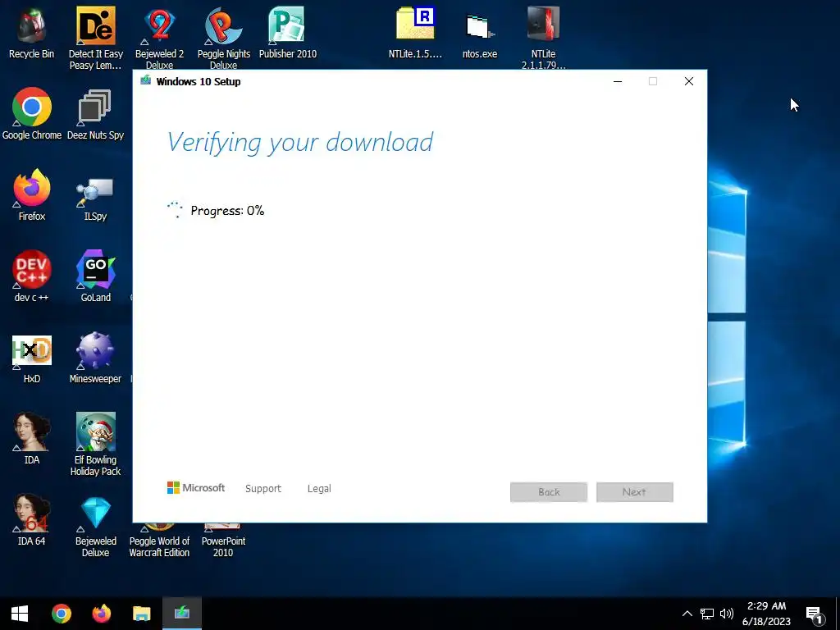Viewport: 840px width, 630px height.
Task: Open Firefox from the taskbar
Action: coord(101,614)
